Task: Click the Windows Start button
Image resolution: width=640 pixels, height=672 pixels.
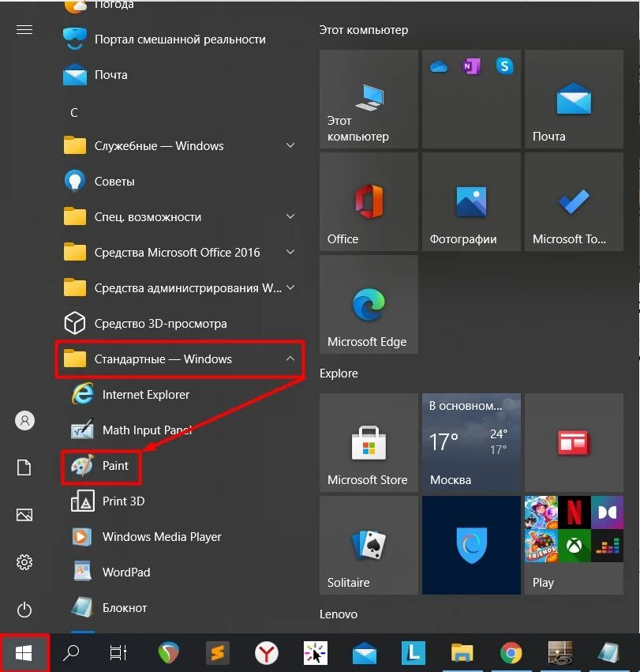Action: (x=24, y=653)
